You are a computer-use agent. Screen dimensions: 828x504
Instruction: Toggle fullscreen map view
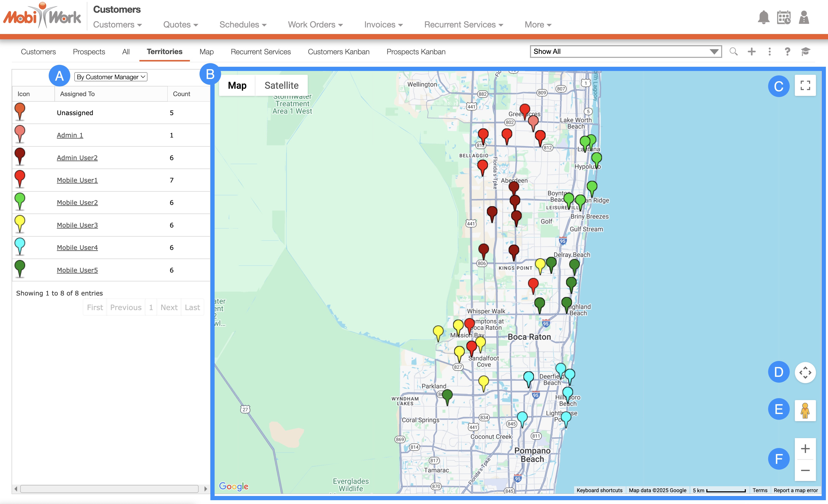coord(805,85)
